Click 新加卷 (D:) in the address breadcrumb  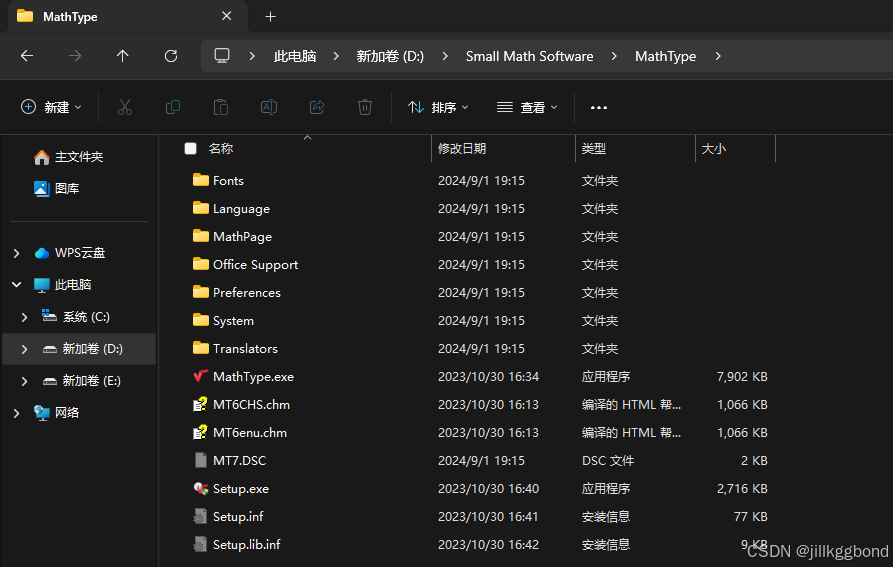click(x=390, y=56)
